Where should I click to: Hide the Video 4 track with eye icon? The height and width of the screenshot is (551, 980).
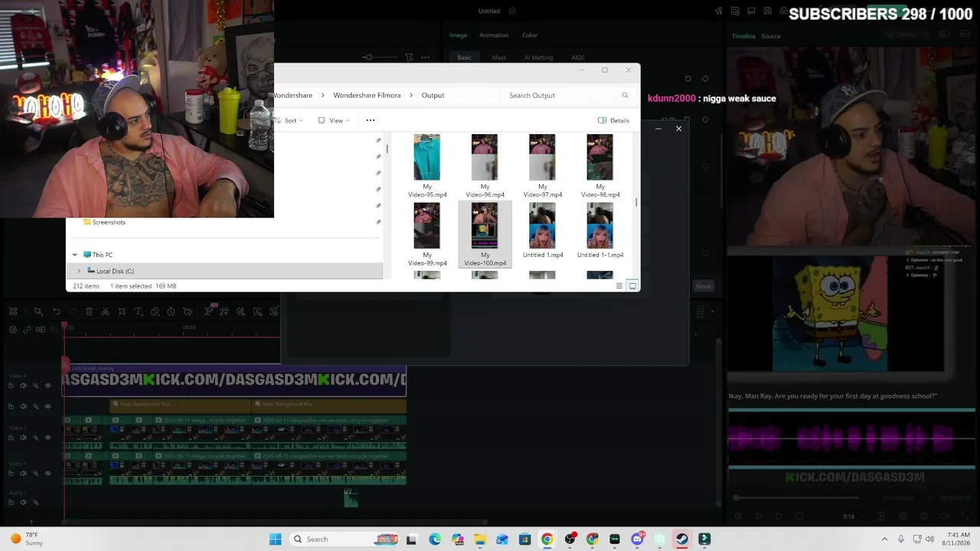pos(47,386)
